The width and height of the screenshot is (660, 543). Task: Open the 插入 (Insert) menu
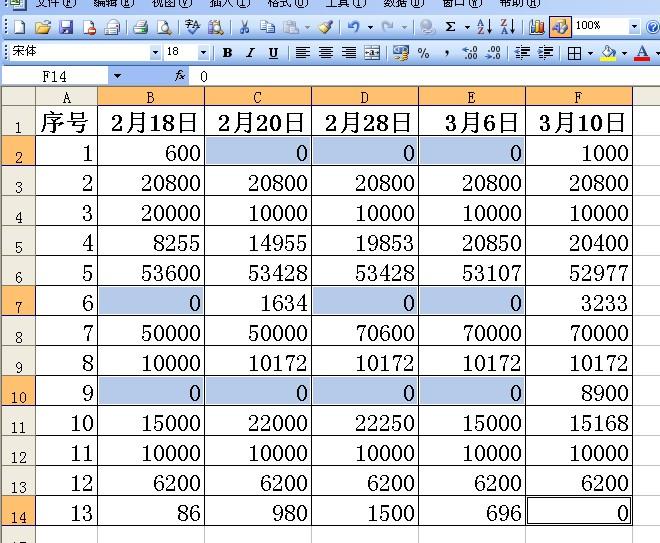pos(229,3)
